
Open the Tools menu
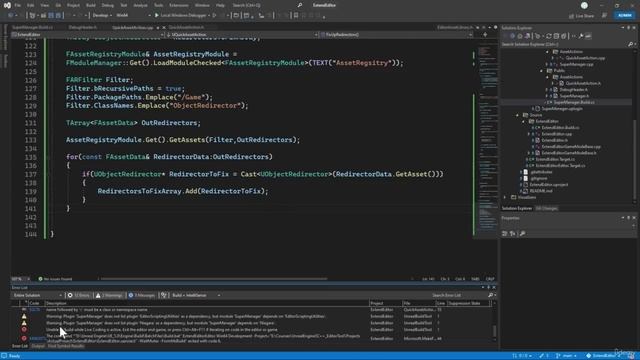pyautogui.click(x=158, y=5)
